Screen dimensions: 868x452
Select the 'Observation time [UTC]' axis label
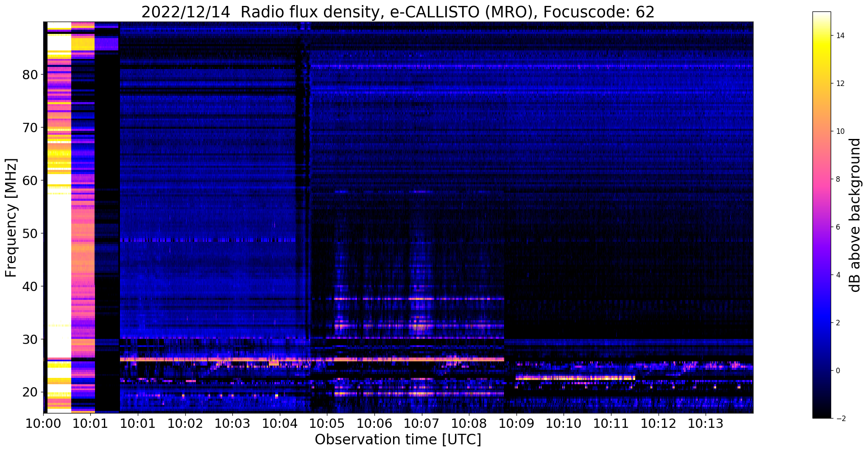(x=398, y=440)
